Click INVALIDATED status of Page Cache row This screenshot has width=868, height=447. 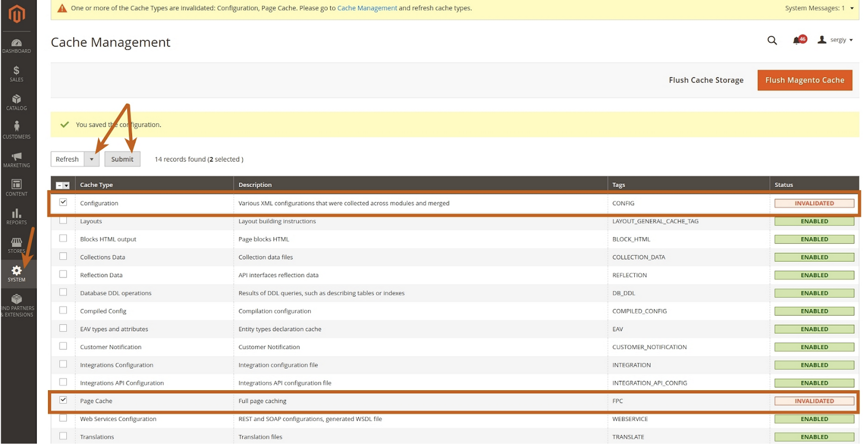coord(814,401)
